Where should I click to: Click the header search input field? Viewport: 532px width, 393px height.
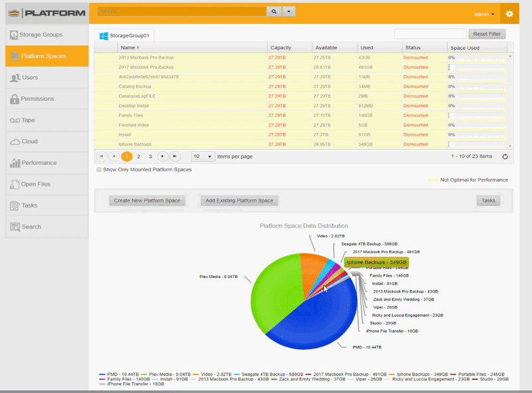(x=182, y=11)
